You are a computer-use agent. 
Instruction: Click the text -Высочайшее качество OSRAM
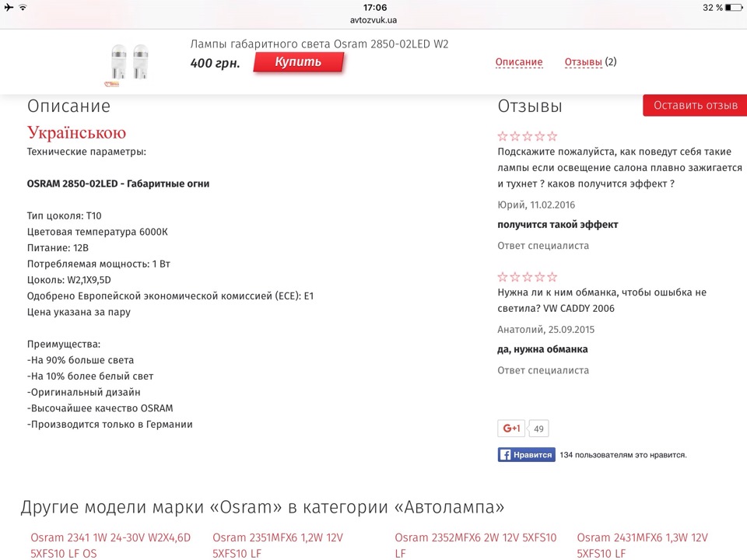pyautogui.click(x=100, y=408)
